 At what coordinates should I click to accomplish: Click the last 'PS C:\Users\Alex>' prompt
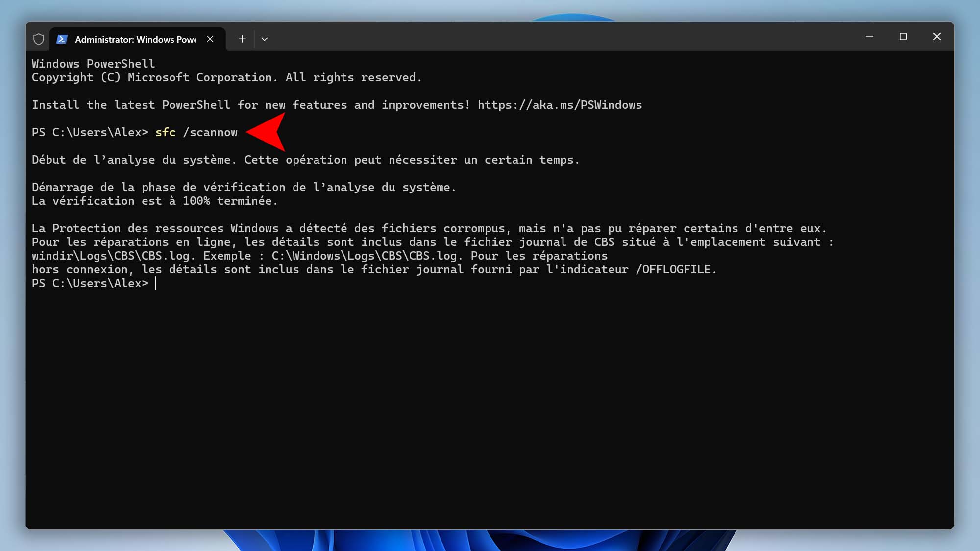click(90, 283)
